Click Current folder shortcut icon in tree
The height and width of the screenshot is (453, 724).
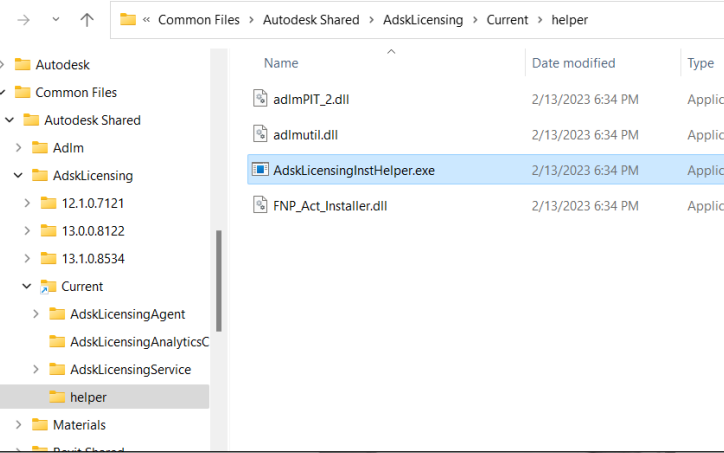48,286
